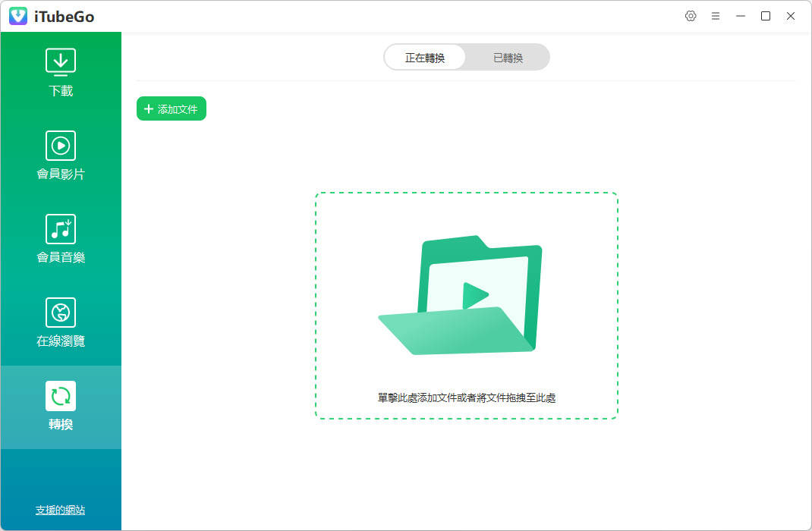Open settings via the gear icon
The image size is (812, 531).
(691, 16)
